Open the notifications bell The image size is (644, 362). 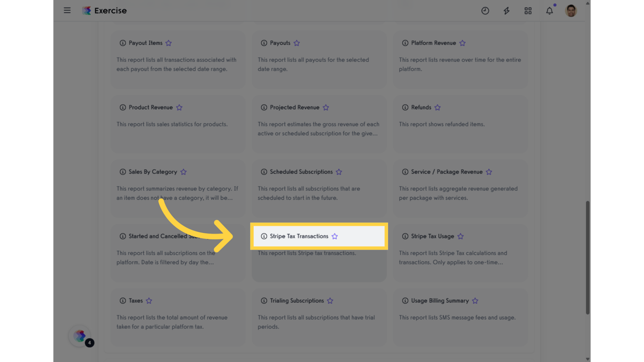coord(550,11)
